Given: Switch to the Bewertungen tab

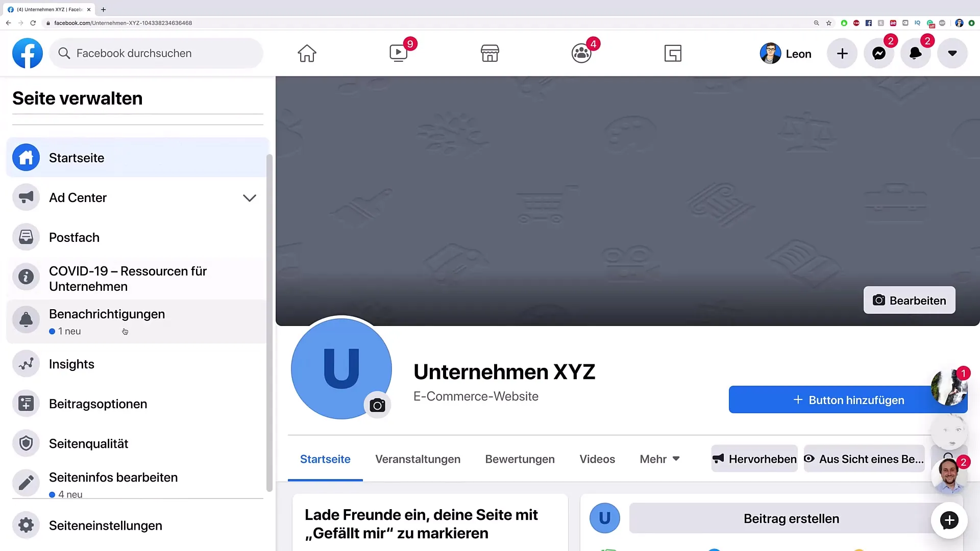Looking at the screenshot, I should point(520,459).
